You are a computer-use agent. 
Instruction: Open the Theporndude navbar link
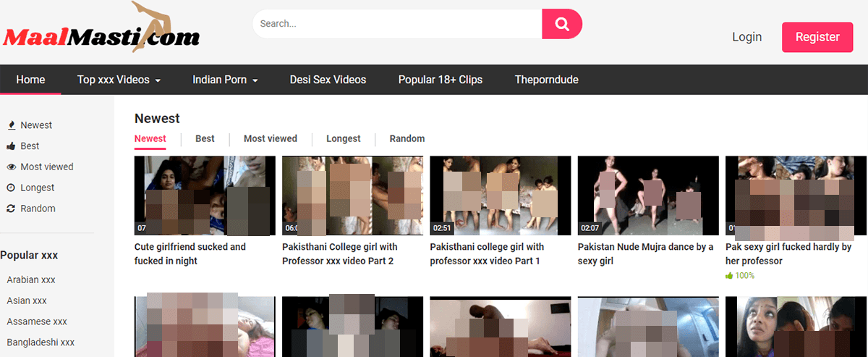pyautogui.click(x=546, y=80)
